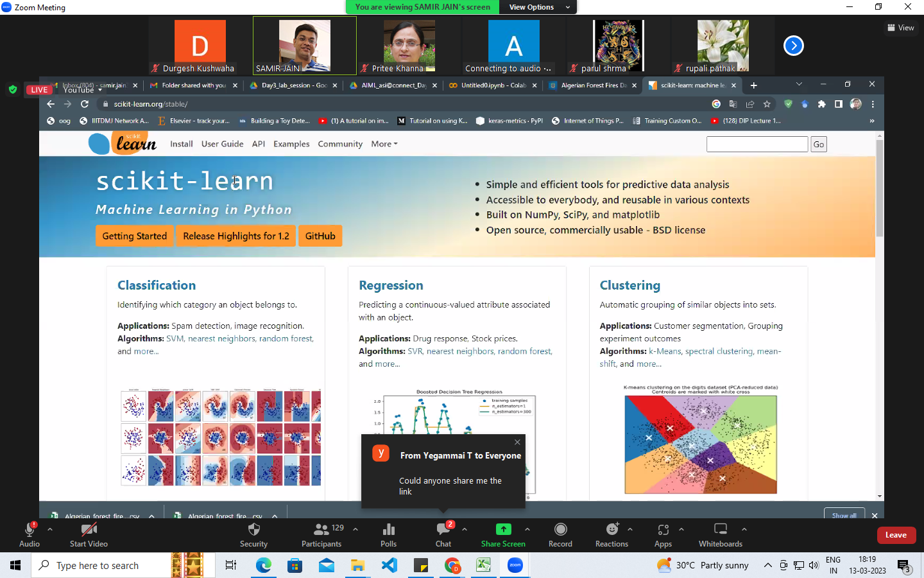This screenshot has height=578, width=924.
Task: Open API navbar item
Action: coord(259,144)
